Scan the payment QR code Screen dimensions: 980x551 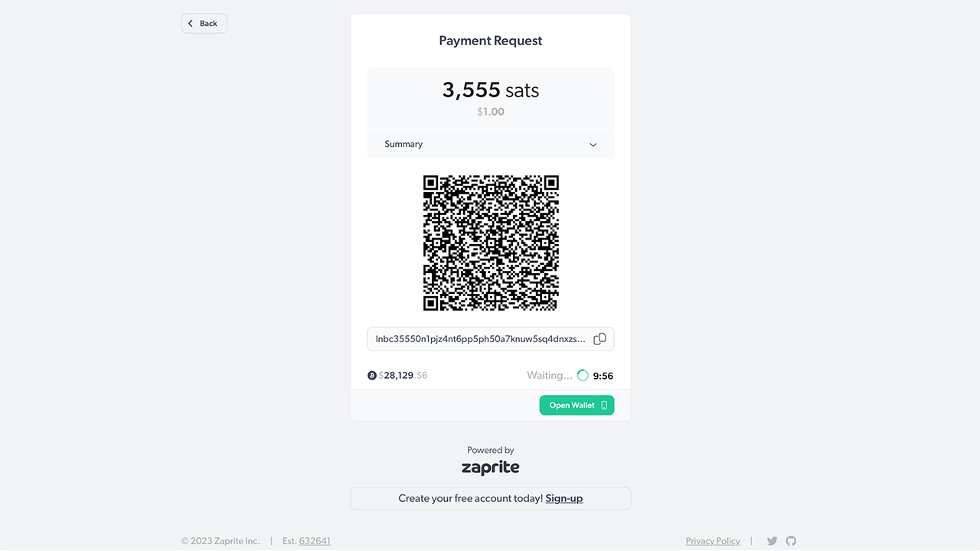pos(490,243)
